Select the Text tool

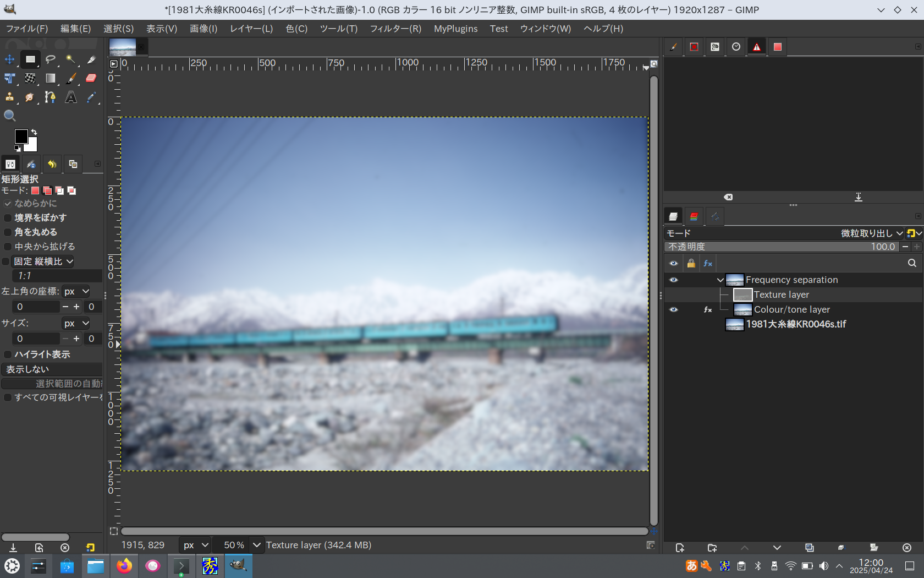tap(71, 97)
